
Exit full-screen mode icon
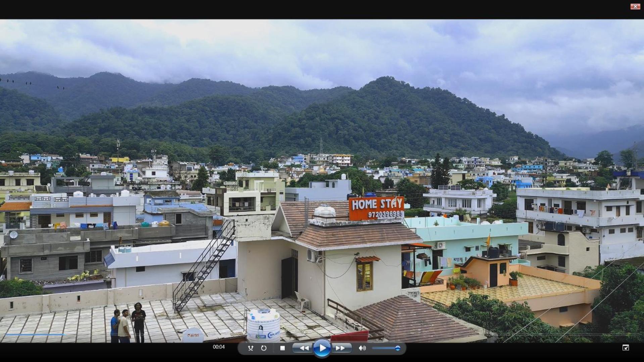click(x=626, y=348)
